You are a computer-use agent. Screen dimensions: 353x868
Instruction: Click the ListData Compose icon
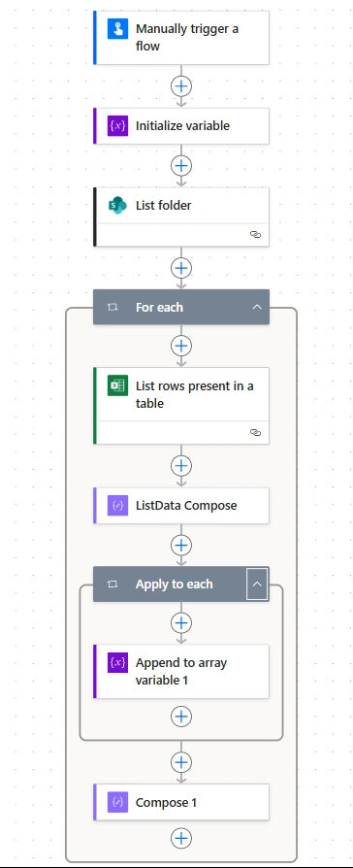coord(117,506)
